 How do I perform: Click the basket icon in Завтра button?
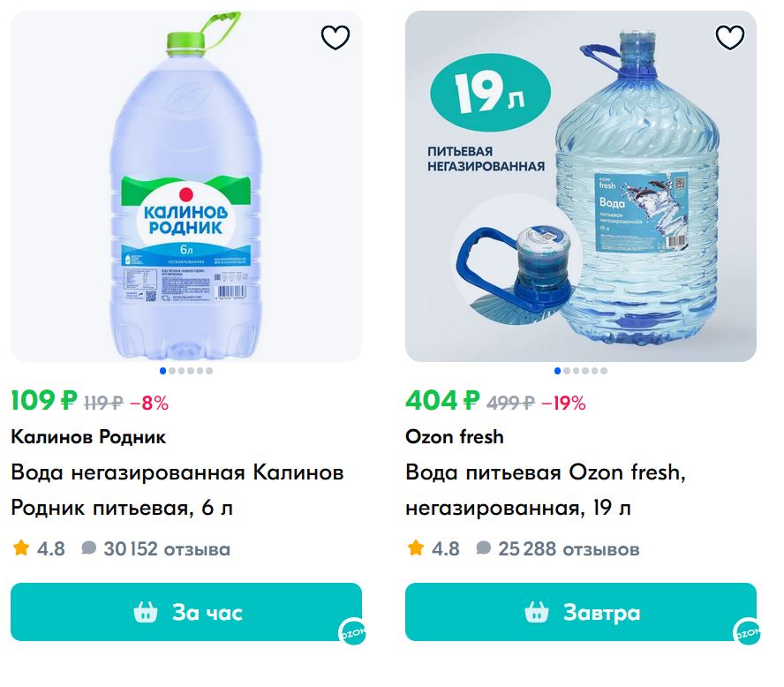click(x=537, y=612)
